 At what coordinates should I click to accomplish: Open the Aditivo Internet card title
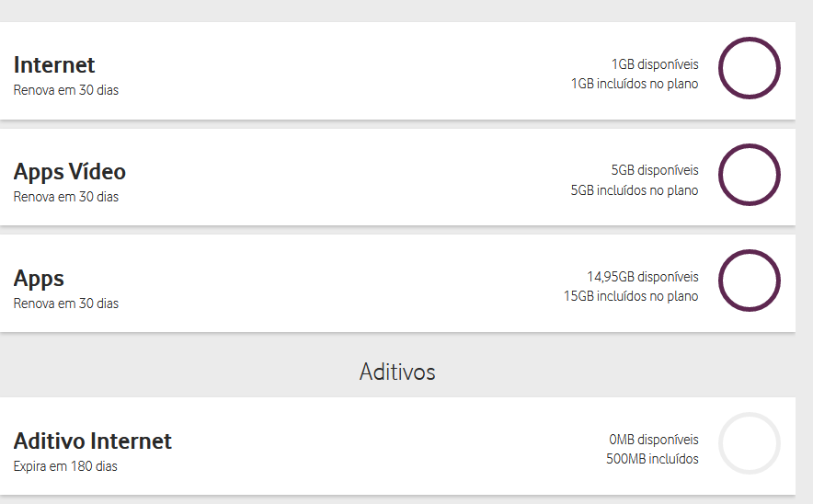[x=93, y=441]
